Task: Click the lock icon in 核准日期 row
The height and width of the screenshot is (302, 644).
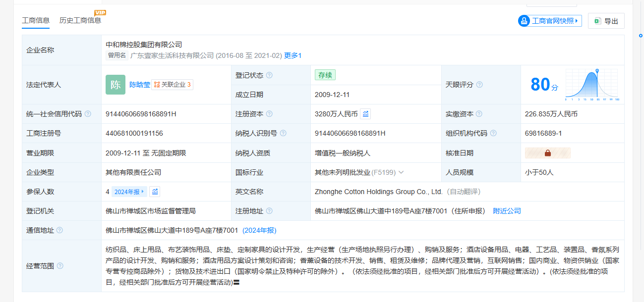Action: [547, 153]
